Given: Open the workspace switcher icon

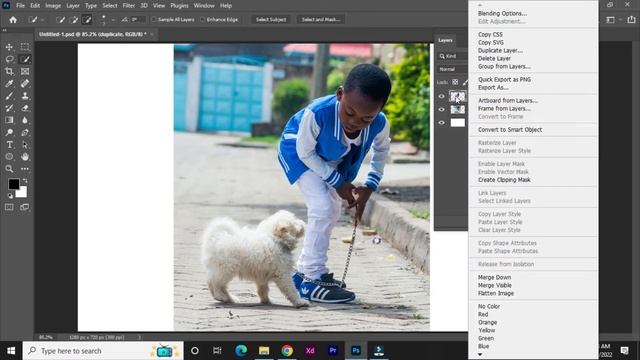Looking at the screenshot, I should tap(610, 20).
